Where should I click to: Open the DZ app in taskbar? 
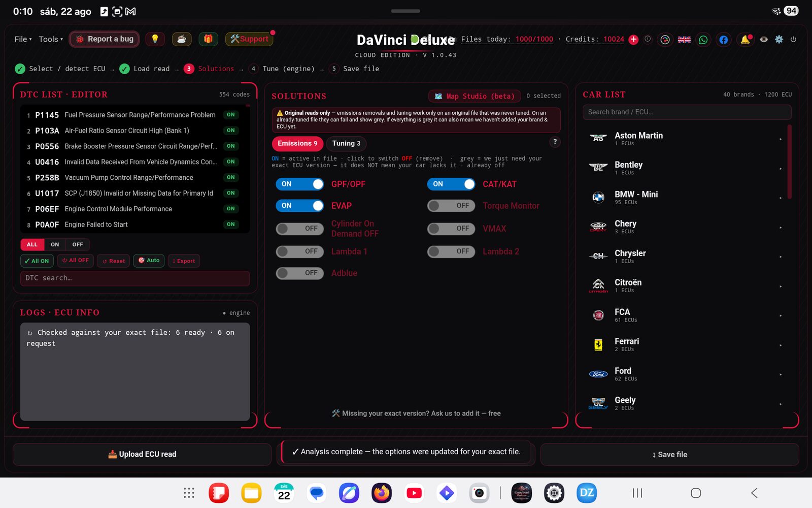tap(587, 493)
